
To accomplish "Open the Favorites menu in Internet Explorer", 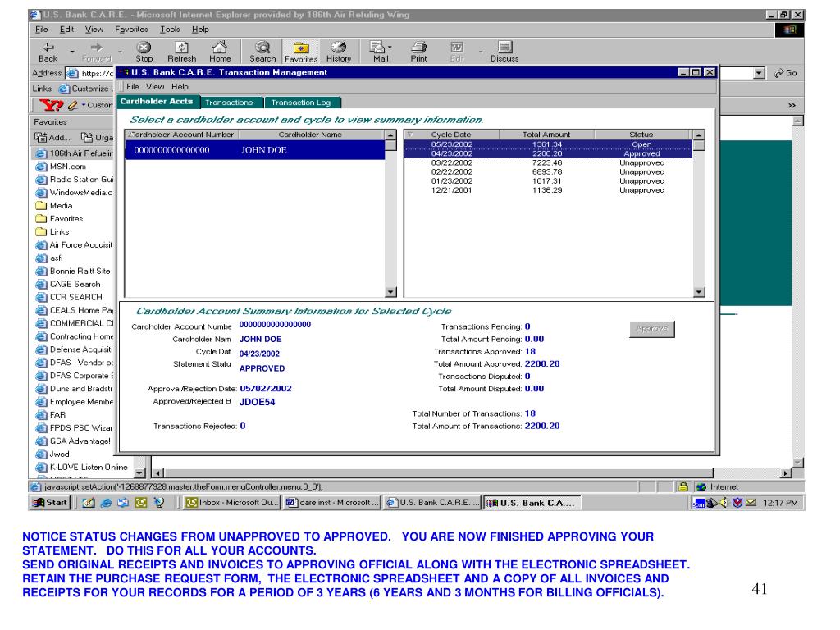I will tap(131, 30).
